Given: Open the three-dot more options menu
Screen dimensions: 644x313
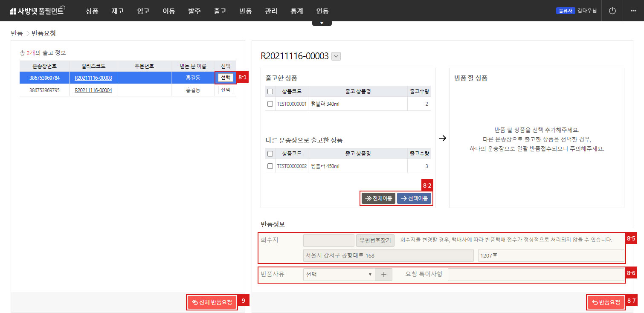Looking at the screenshot, I should pyautogui.click(x=633, y=11).
